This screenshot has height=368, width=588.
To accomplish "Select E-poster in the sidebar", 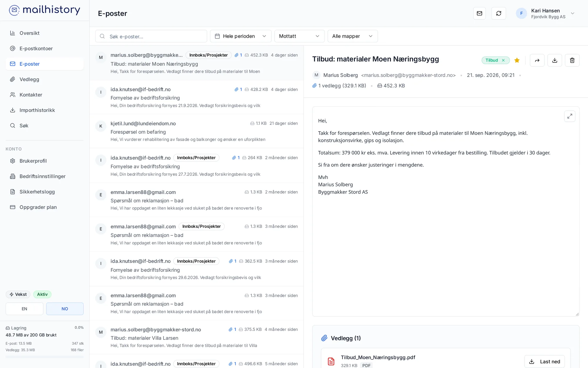I will [45, 64].
